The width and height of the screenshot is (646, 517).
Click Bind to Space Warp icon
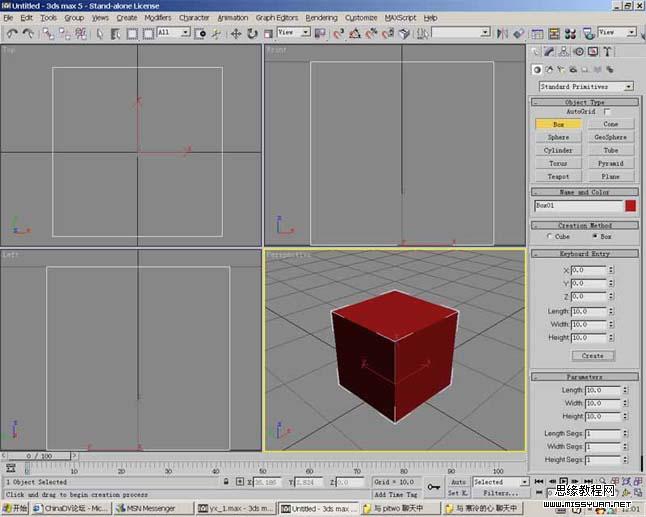(x=81, y=34)
